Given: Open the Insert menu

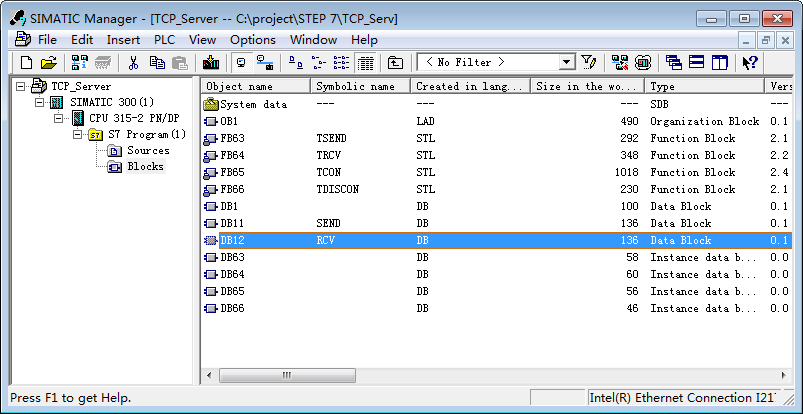Looking at the screenshot, I should [123, 40].
